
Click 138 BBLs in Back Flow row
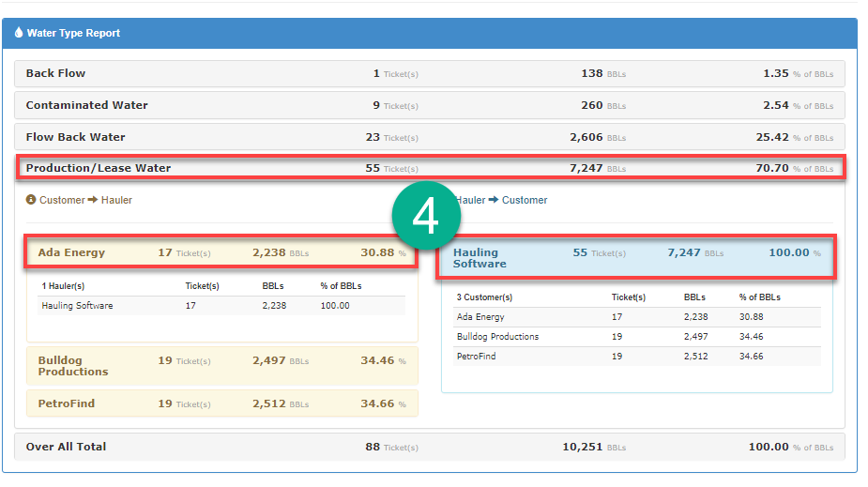(603, 73)
